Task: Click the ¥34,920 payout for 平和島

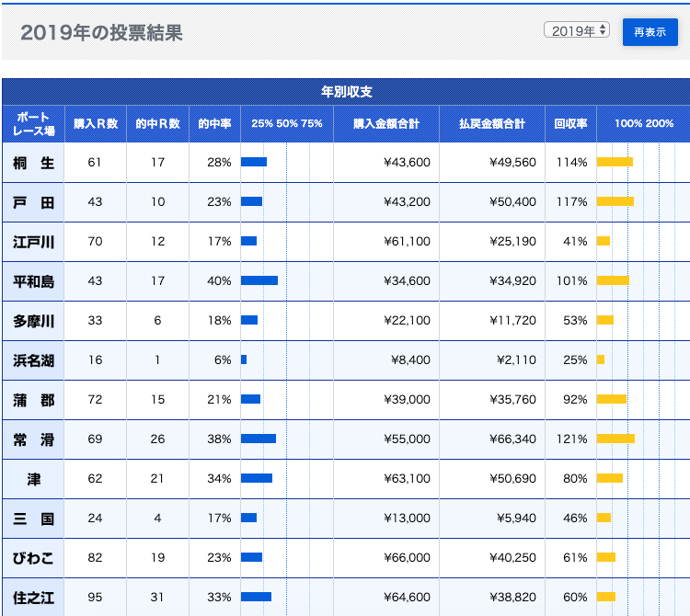Action: click(x=512, y=281)
